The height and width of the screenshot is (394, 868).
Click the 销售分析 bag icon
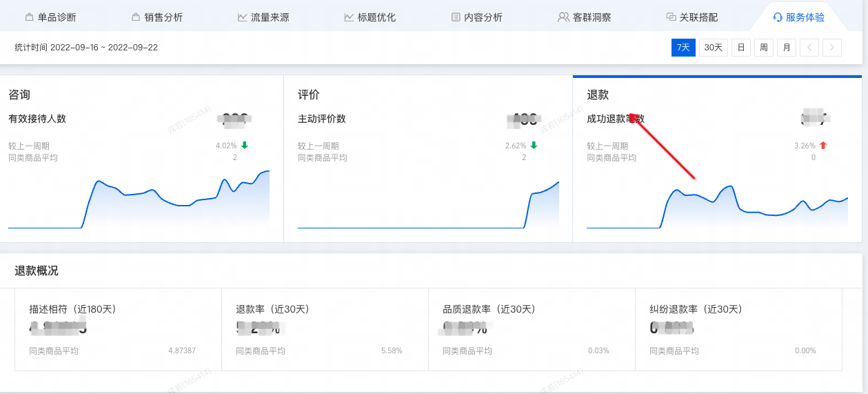(x=136, y=17)
